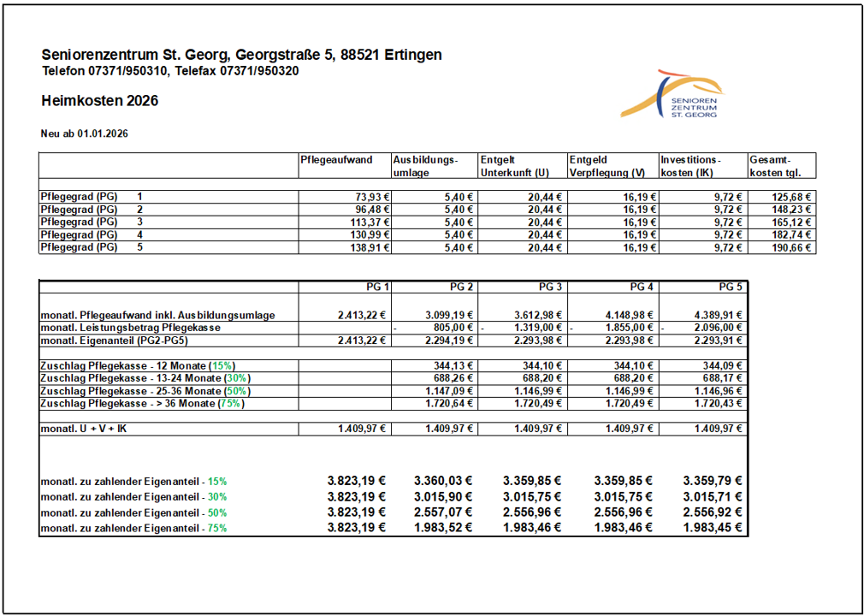The height and width of the screenshot is (616, 864).
Task: Select 'monatl. zu zahlender Eigenanteil - 75%' label
Action: point(134,529)
